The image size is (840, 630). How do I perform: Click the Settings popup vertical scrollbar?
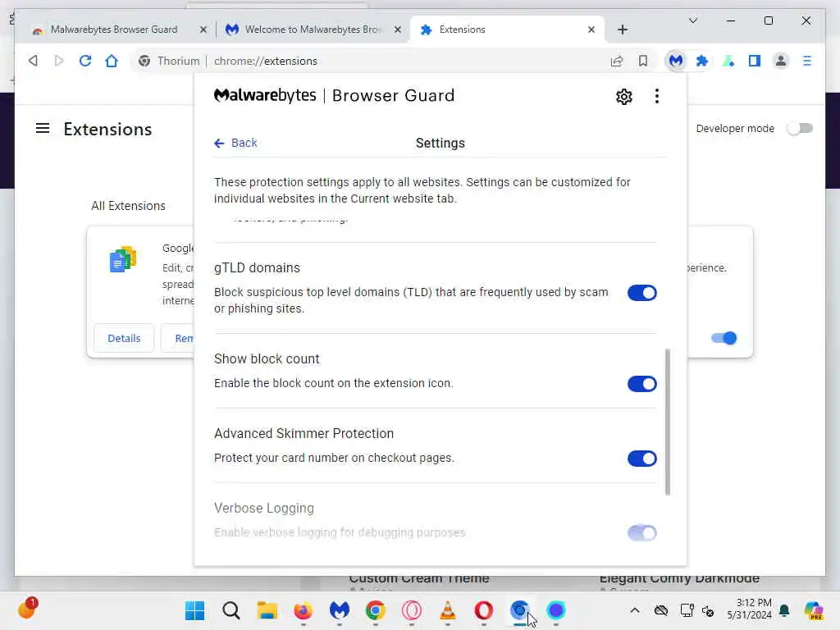(x=668, y=422)
